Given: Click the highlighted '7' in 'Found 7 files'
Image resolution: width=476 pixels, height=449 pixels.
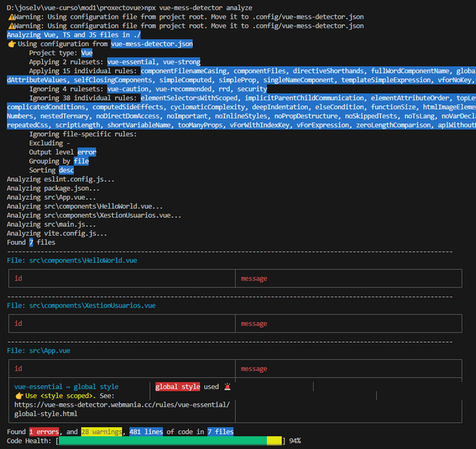Looking at the screenshot, I should [31, 242].
